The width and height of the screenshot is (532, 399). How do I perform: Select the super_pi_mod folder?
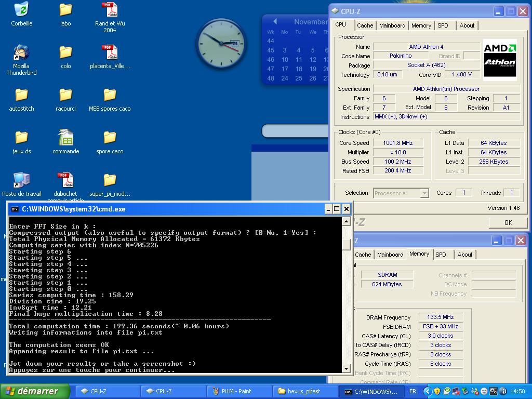point(110,180)
